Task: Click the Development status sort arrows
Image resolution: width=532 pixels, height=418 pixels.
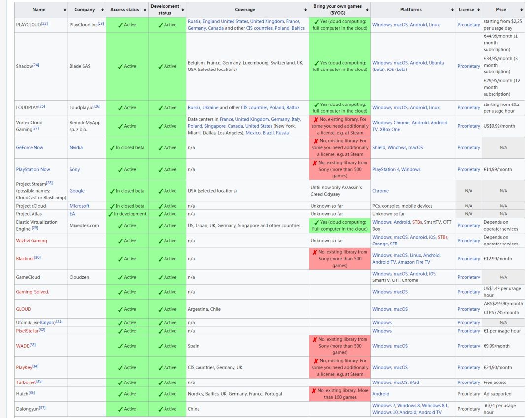Action: point(183,10)
